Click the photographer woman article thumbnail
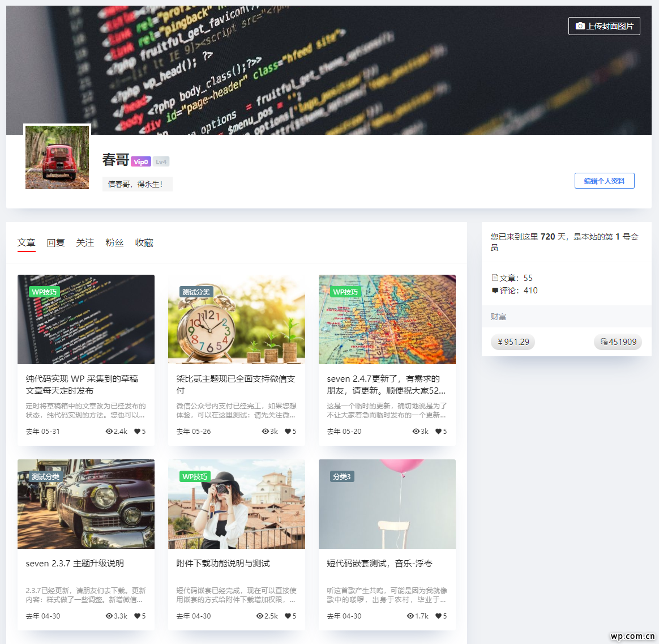659x644 pixels. click(237, 504)
